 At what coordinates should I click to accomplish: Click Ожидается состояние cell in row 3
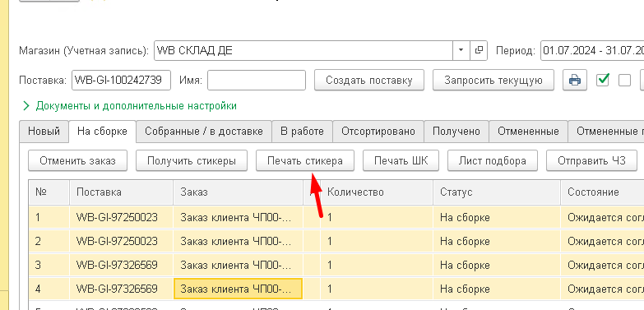point(602,266)
